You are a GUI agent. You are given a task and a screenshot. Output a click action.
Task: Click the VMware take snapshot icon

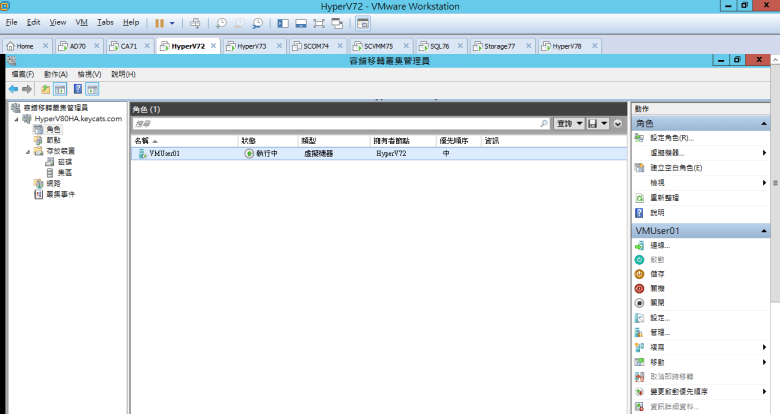tap(222, 22)
